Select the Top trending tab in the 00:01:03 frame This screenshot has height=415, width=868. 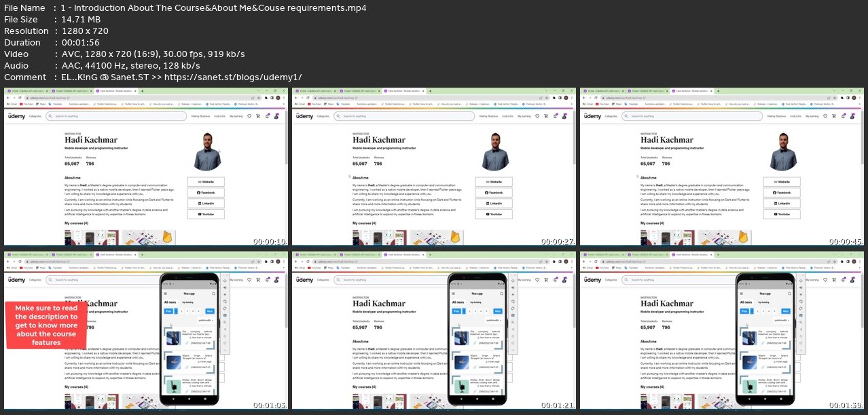click(x=187, y=302)
